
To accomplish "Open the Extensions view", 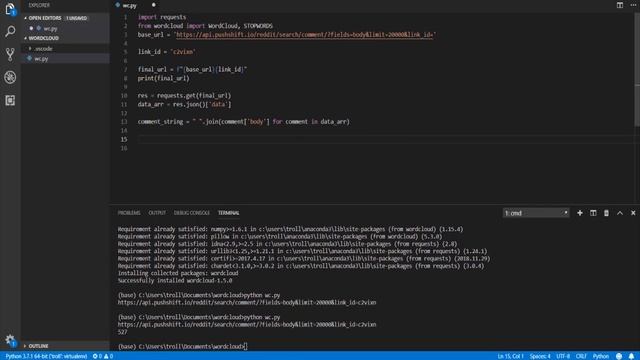I will pos(10,100).
